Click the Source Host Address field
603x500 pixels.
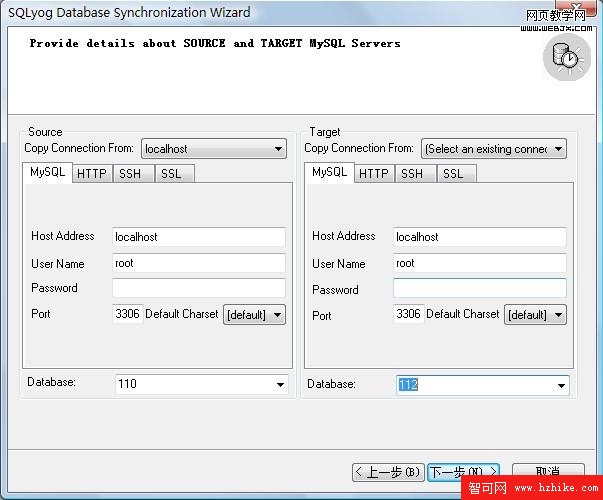(x=199, y=237)
